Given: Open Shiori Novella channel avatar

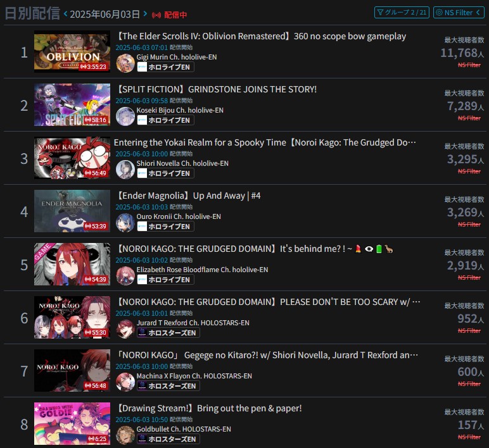Looking at the screenshot, I should (x=125, y=170).
